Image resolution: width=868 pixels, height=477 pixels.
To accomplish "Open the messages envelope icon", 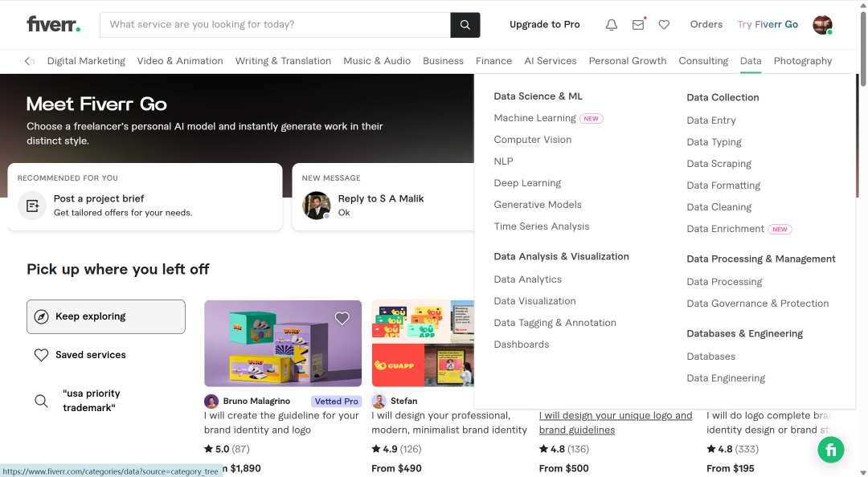I will point(638,25).
